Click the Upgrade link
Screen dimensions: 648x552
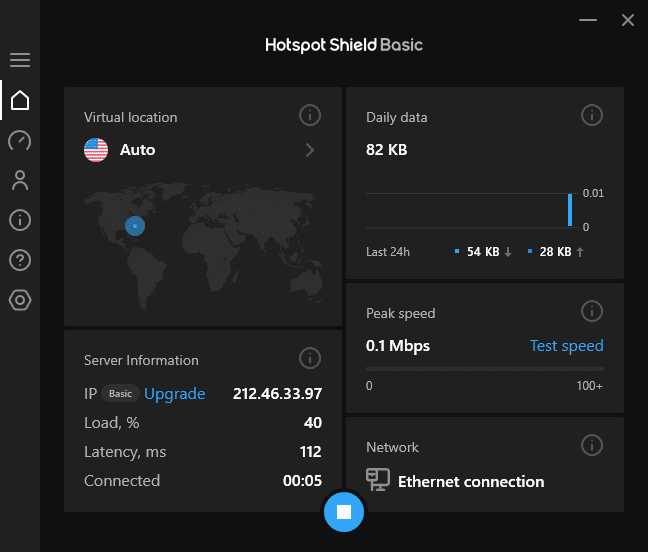(175, 394)
